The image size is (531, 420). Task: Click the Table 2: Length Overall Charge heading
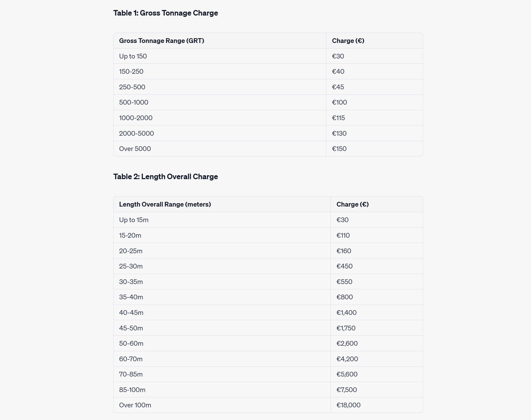[165, 177]
